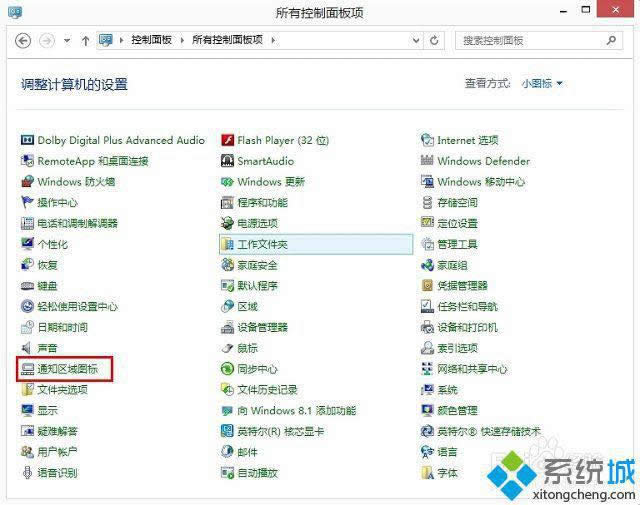Expand the chevron after 所有控制面板项 breadcrumb
The width and height of the screenshot is (640, 505).
[273, 40]
